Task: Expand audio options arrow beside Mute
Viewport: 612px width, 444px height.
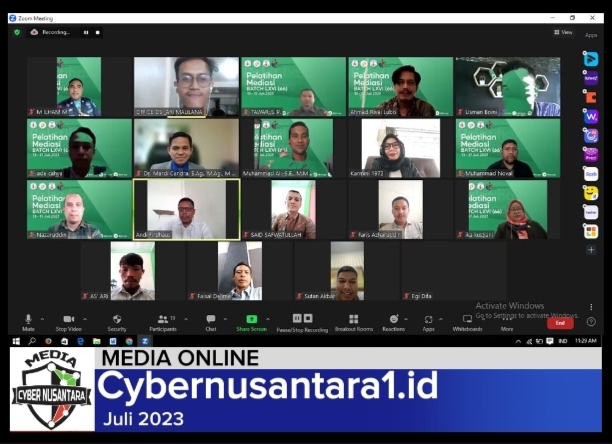Action: (x=43, y=319)
